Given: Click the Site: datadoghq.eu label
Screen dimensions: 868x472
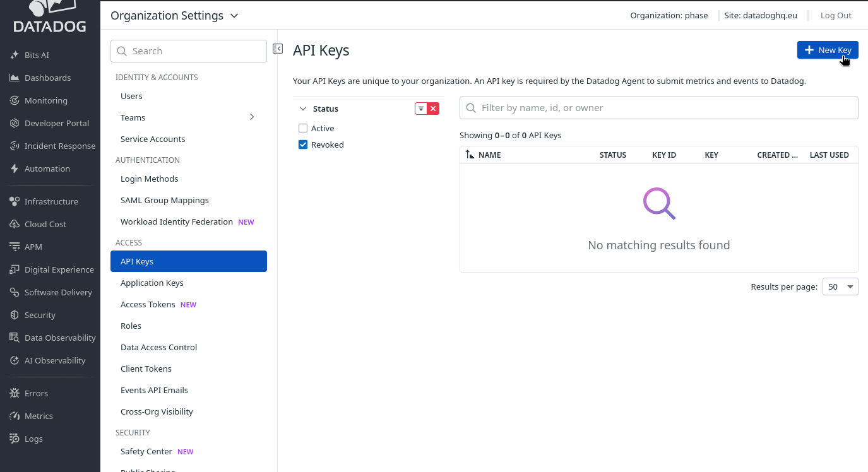Looking at the screenshot, I should 761,15.
